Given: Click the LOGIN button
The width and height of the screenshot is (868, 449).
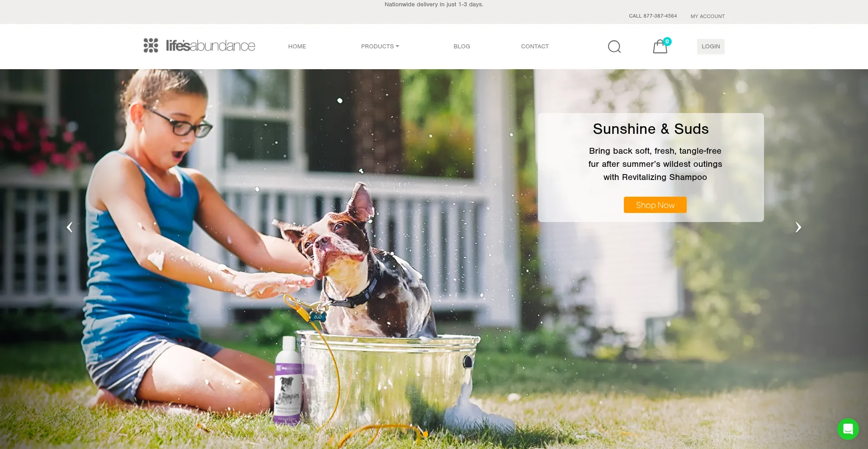Looking at the screenshot, I should tap(711, 47).
